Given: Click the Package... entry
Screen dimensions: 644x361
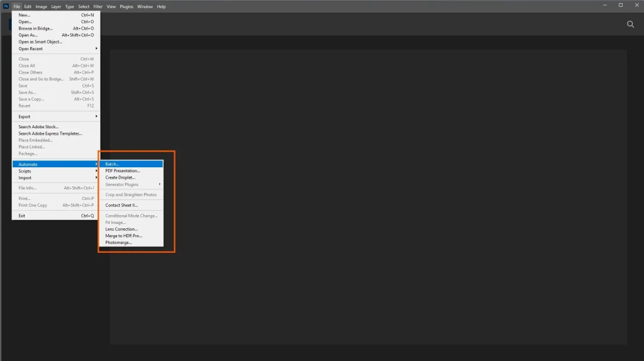Looking at the screenshot, I should coord(56,153).
